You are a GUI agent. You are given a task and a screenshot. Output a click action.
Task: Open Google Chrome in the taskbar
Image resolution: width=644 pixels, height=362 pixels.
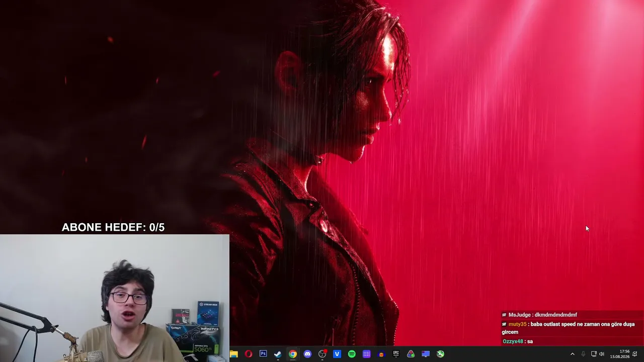tap(293, 354)
